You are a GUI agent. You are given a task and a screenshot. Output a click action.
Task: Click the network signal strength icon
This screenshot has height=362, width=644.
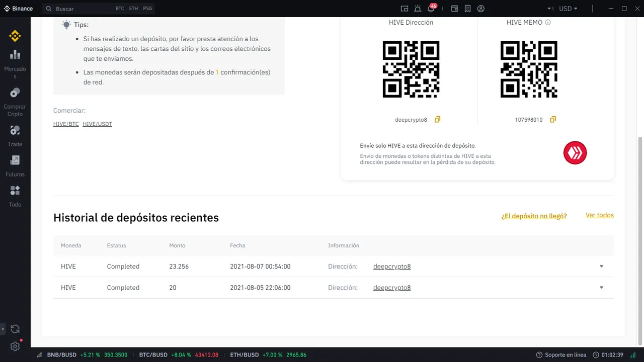(x=633, y=355)
